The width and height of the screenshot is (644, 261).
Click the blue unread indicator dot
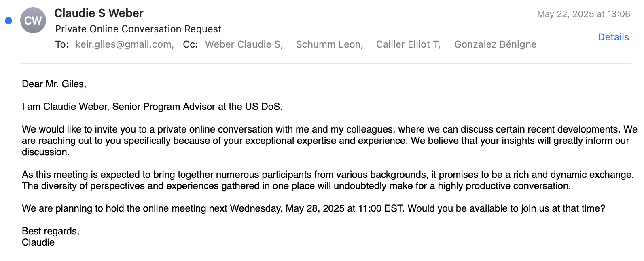click(x=8, y=21)
